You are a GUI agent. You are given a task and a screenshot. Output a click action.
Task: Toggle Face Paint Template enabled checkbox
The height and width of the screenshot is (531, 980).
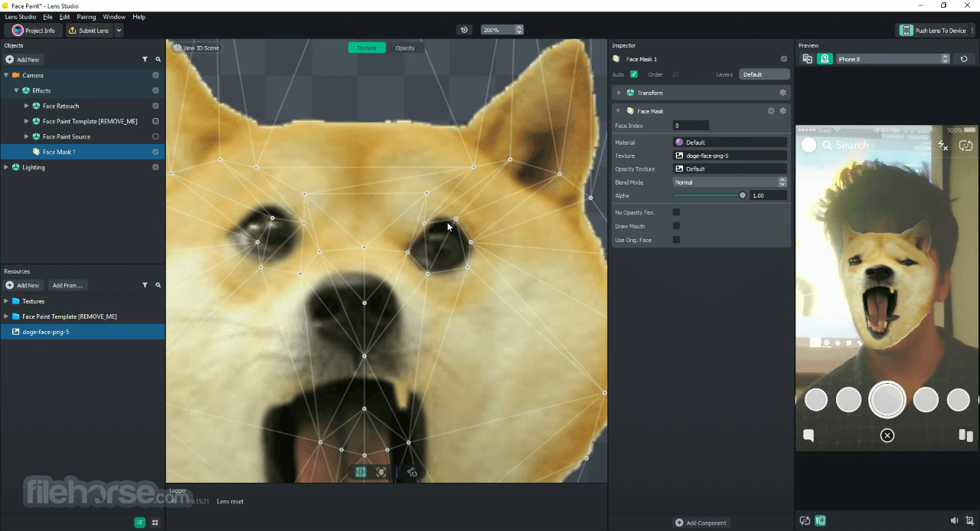155,121
